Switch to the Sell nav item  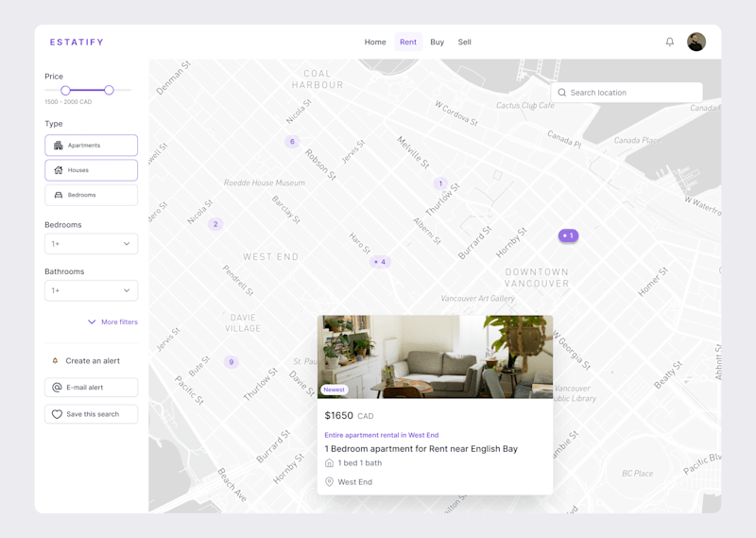(x=464, y=42)
